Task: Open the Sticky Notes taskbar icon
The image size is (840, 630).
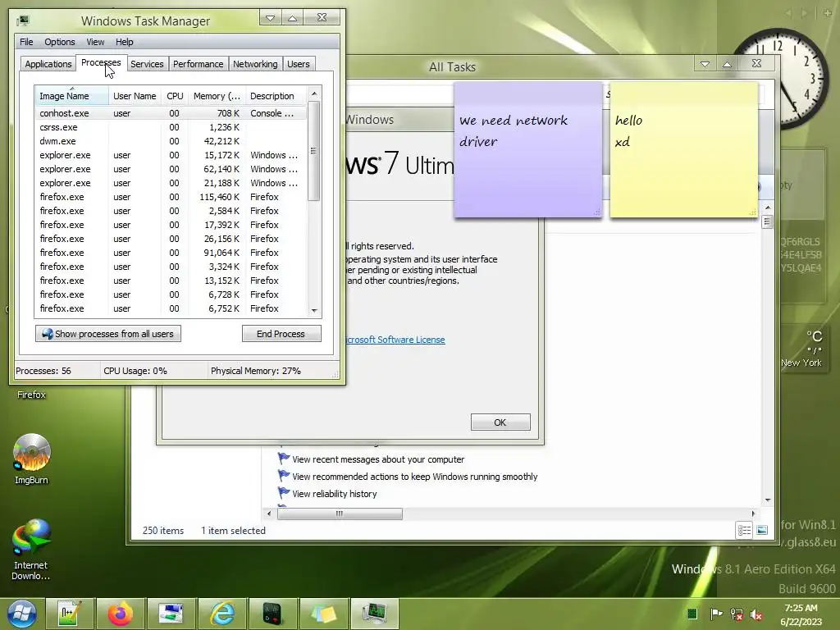Action: click(x=324, y=614)
